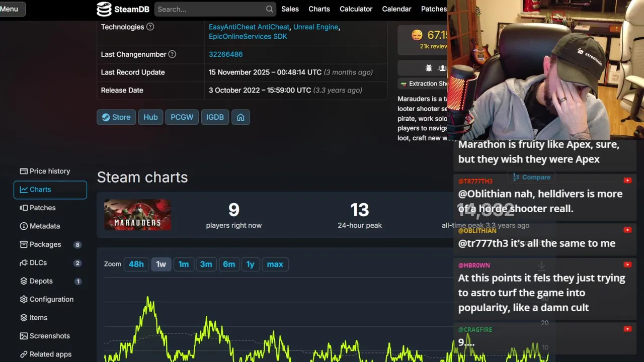644x362 pixels.
Task: Set chart zoom to max
Action: click(x=275, y=264)
